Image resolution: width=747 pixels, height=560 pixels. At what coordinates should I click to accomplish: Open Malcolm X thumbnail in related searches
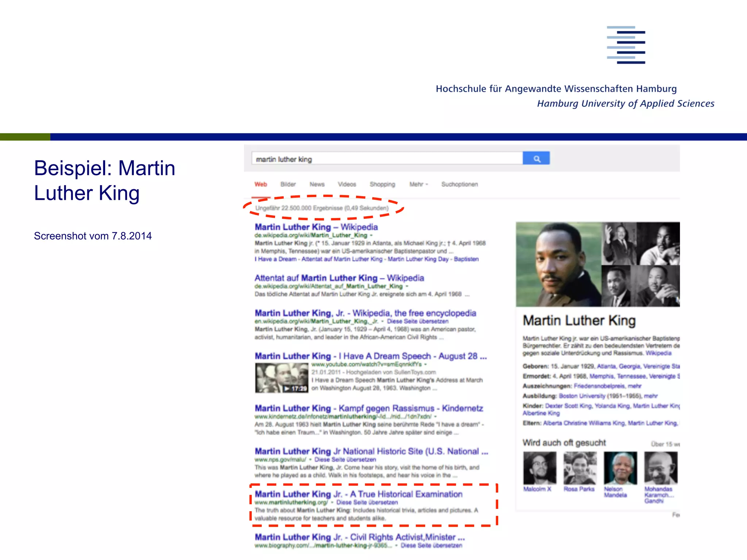[x=540, y=468]
